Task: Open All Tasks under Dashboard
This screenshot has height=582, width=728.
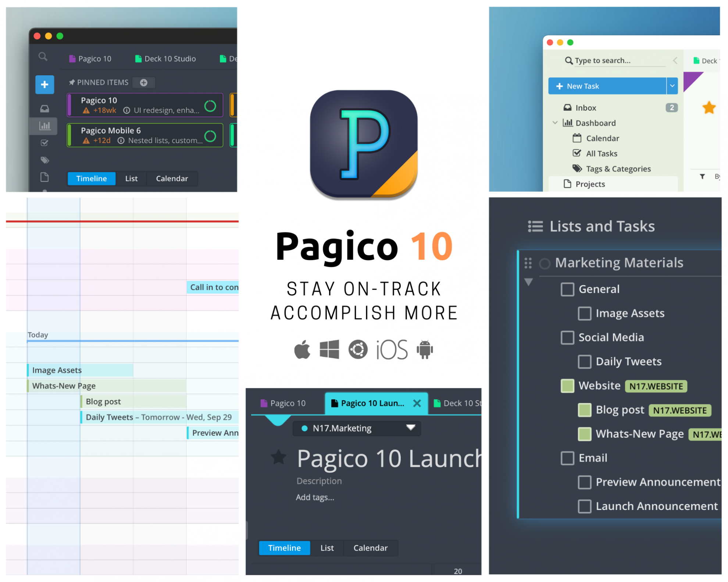Action: click(x=595, y=154)
